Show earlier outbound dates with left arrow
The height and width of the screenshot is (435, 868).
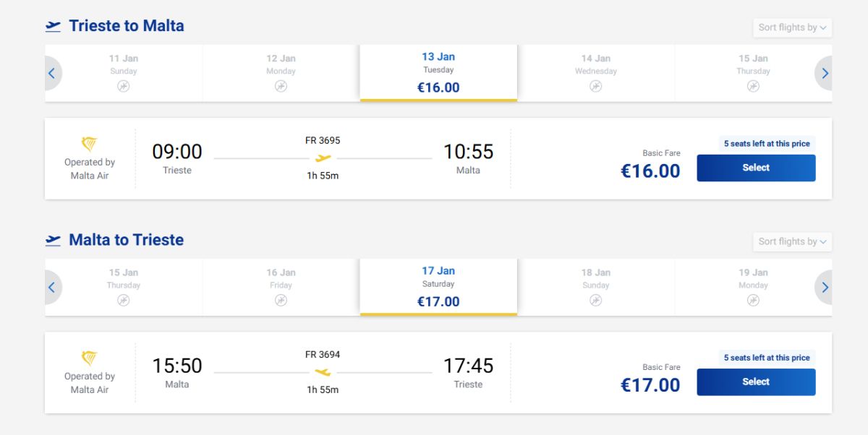tap(52, 73)
